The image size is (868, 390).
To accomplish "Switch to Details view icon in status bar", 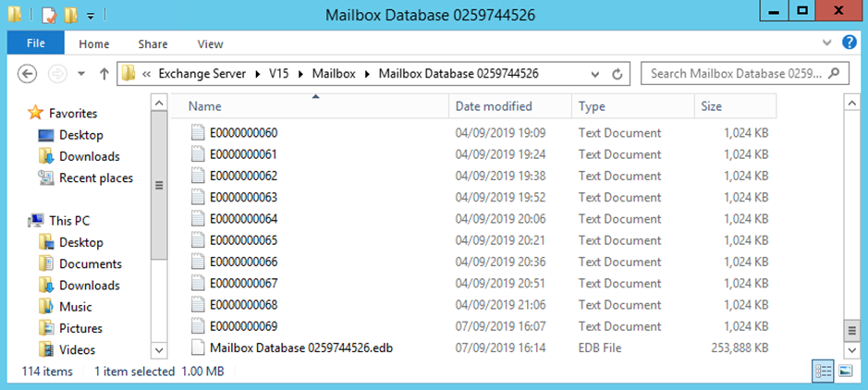I will coord(823,372).
